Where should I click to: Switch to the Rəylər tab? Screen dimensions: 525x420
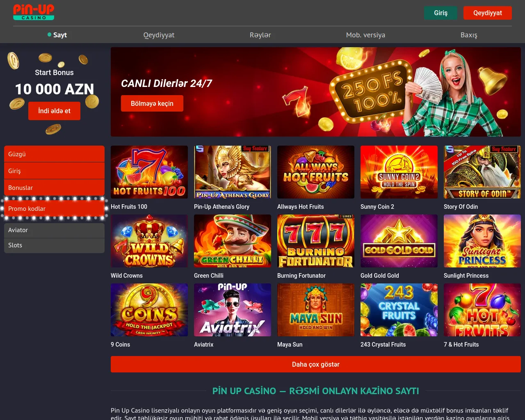[x=260, y=35]
